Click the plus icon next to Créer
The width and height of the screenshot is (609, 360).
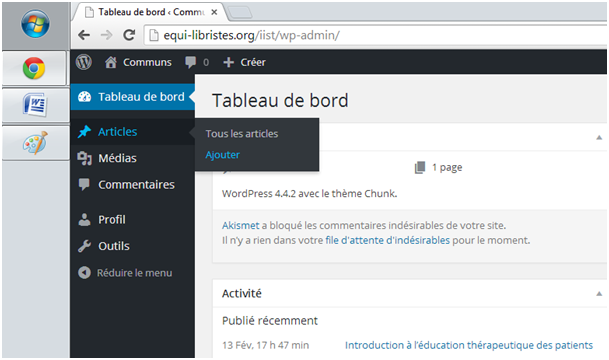tap(229, 62)
